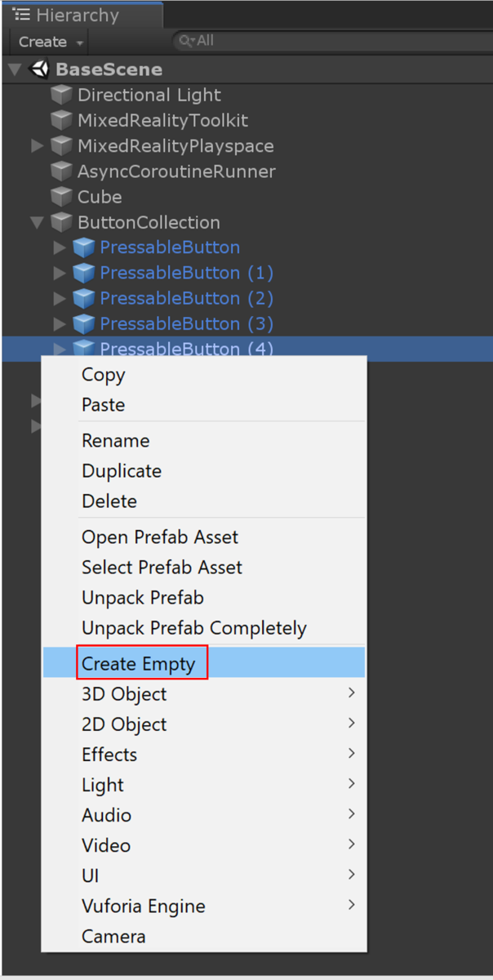Screen dimensions: 493x980
Task: Collapse the ButtonCollection foldout arrow
Action: [37, 222]
